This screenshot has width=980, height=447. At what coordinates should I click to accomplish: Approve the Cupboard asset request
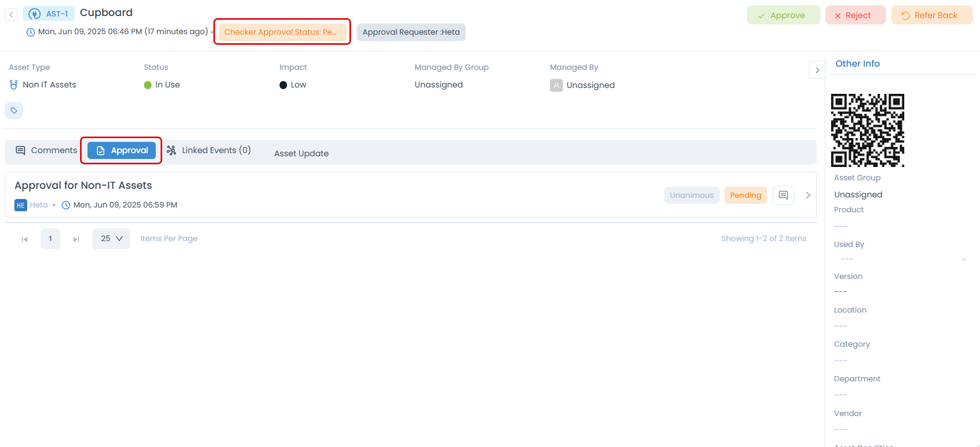tap(783, 15)
